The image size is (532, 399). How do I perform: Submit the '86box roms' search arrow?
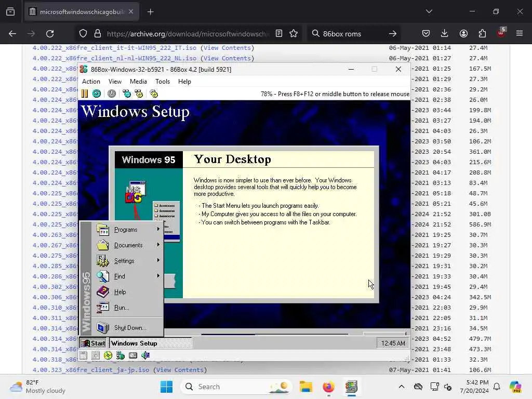[x=393, y=34]
